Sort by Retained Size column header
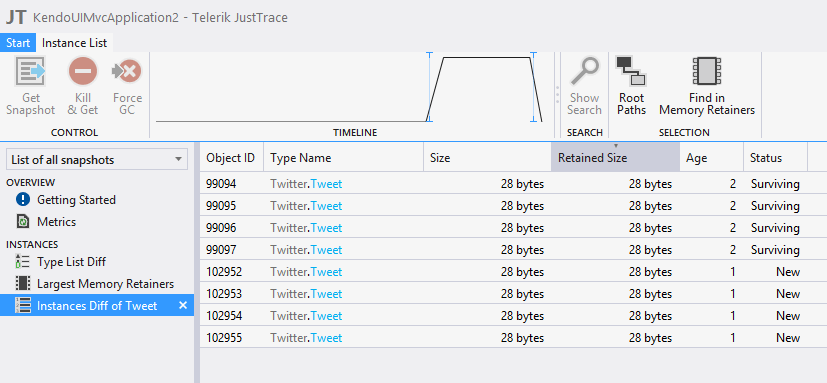The height and width of the screenshot is (383, 827). pos(616,157)
